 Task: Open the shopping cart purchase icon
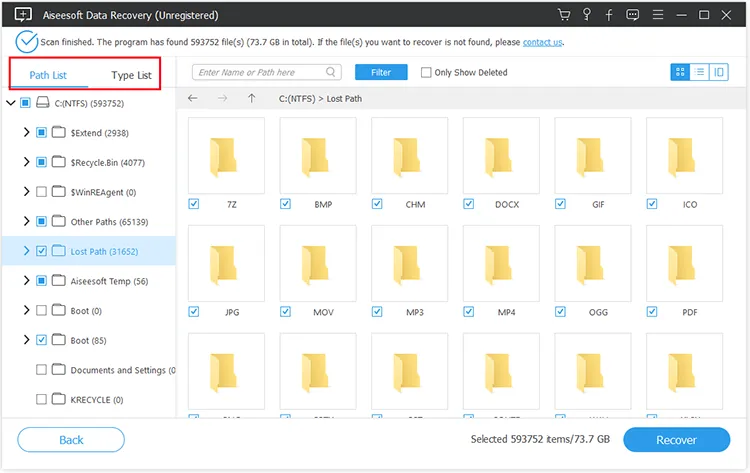[564, 15]
